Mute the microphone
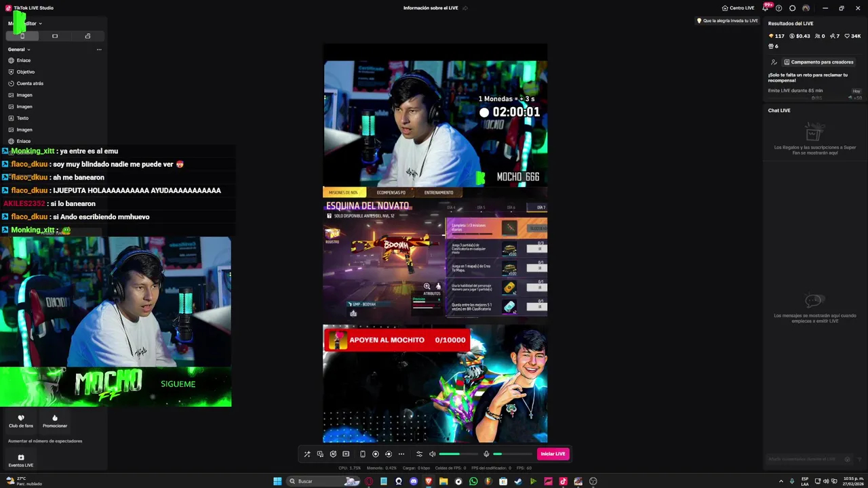 (486, 454)
